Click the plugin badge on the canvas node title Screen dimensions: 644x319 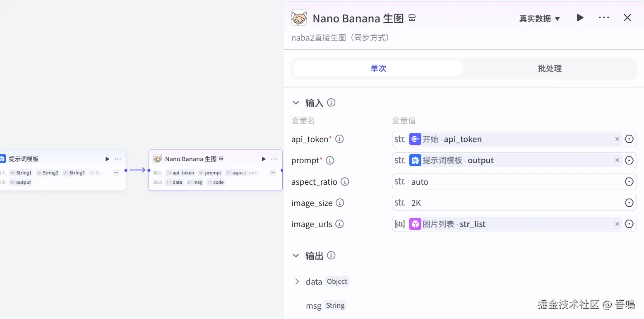tap(221, 159)
